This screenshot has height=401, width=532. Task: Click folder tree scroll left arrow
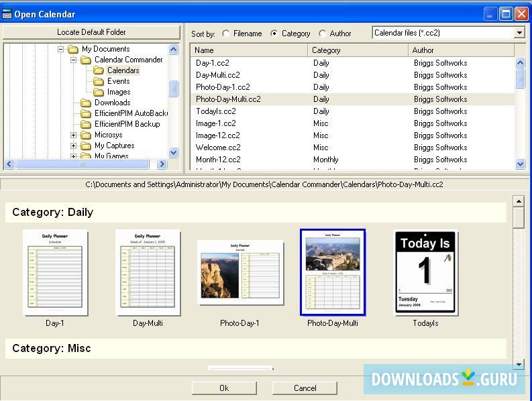pyautogui.click(x=9, y=164)
